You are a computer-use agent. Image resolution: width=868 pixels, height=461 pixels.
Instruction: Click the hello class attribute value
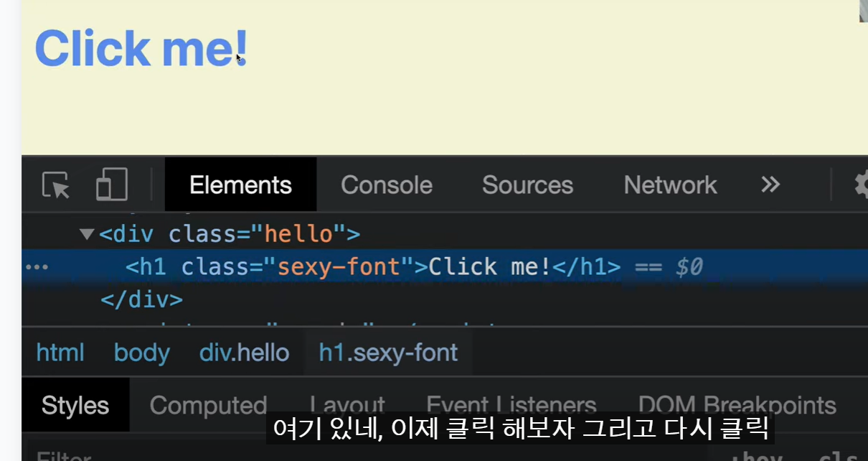pos(299,234)
